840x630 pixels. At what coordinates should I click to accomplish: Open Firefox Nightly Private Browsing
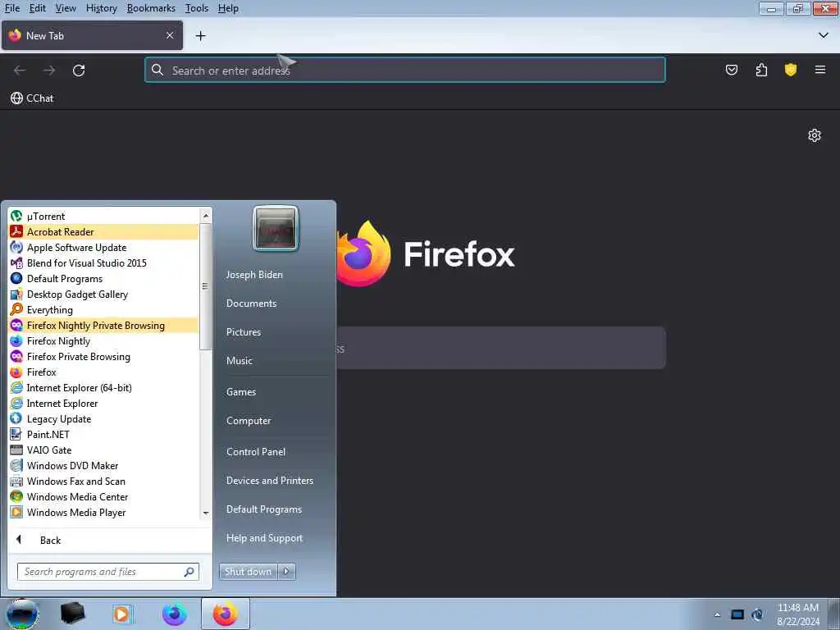coord(103,325)
